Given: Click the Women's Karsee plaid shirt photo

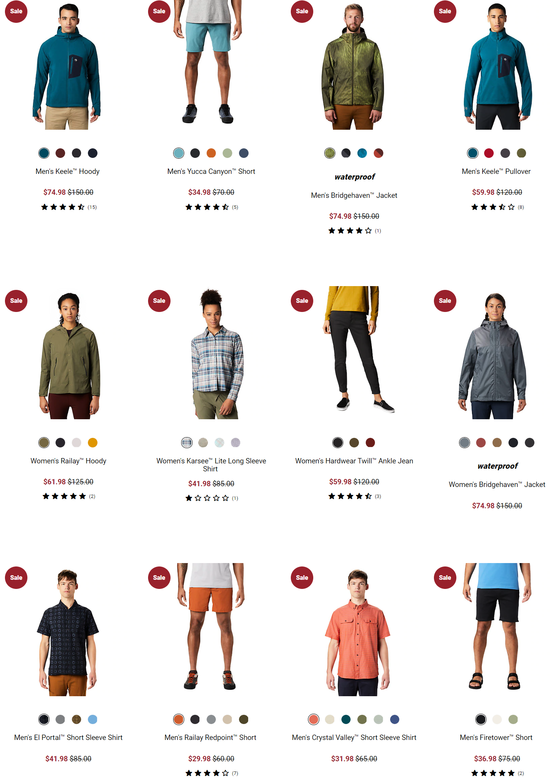Looking at the screenshot, I should click(x=216, y=353).
